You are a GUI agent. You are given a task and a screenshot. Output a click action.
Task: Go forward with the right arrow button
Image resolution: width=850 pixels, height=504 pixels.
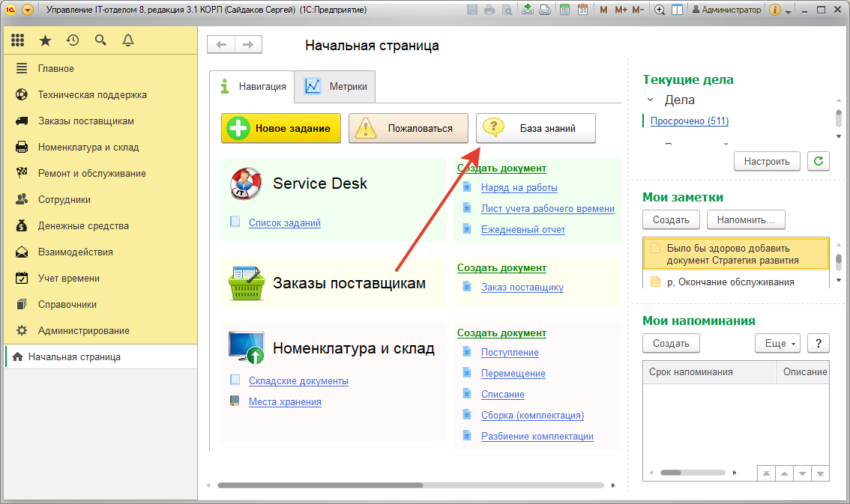(248, 44)
